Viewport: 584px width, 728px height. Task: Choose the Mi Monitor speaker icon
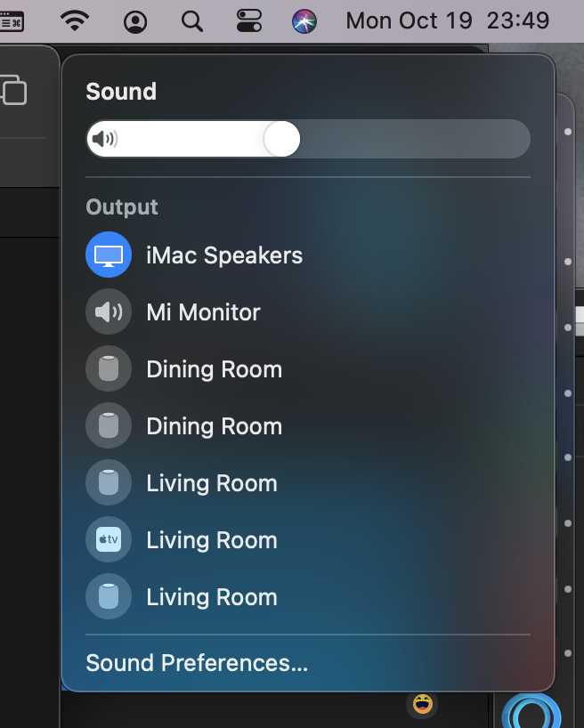click(109, 311)
